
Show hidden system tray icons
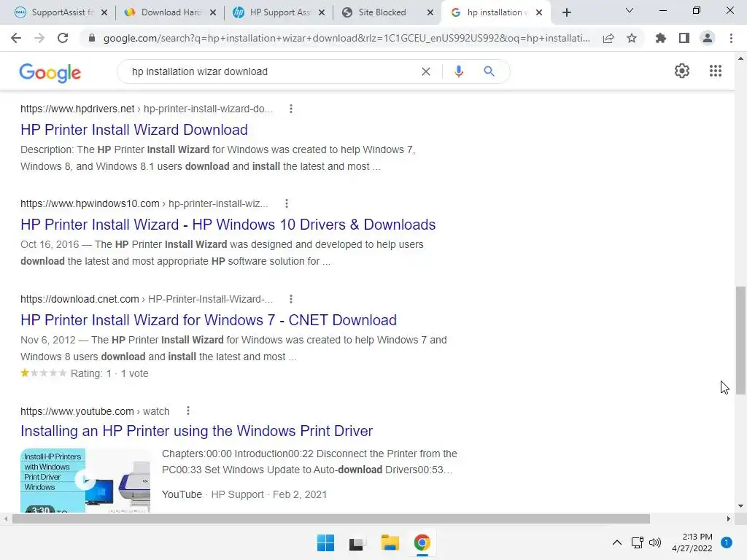point(617,542)
